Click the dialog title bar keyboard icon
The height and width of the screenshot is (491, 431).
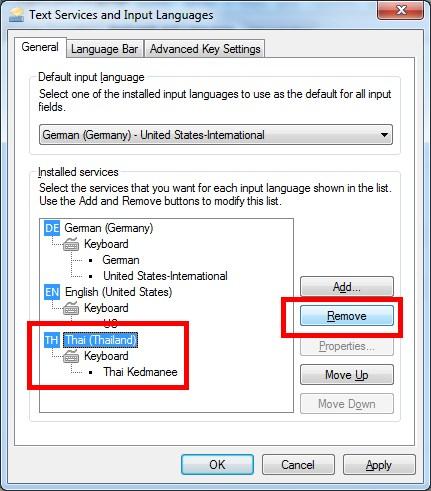pyautogui.click(x=17, y=15)
